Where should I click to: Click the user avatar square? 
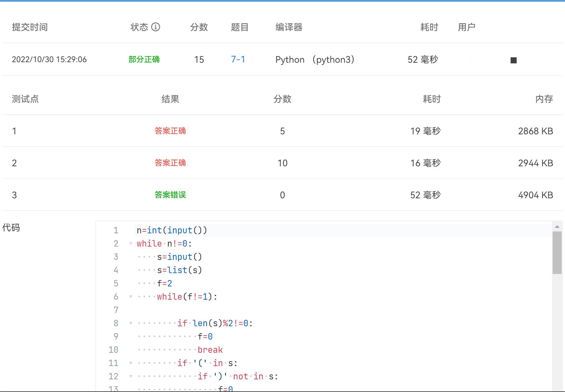click(x=513, y=60)
